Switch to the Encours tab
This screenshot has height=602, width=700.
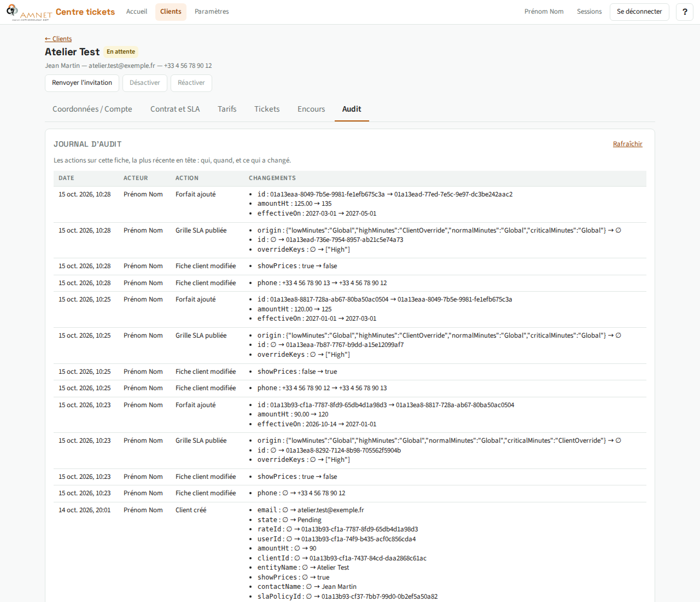coord(311,109)
